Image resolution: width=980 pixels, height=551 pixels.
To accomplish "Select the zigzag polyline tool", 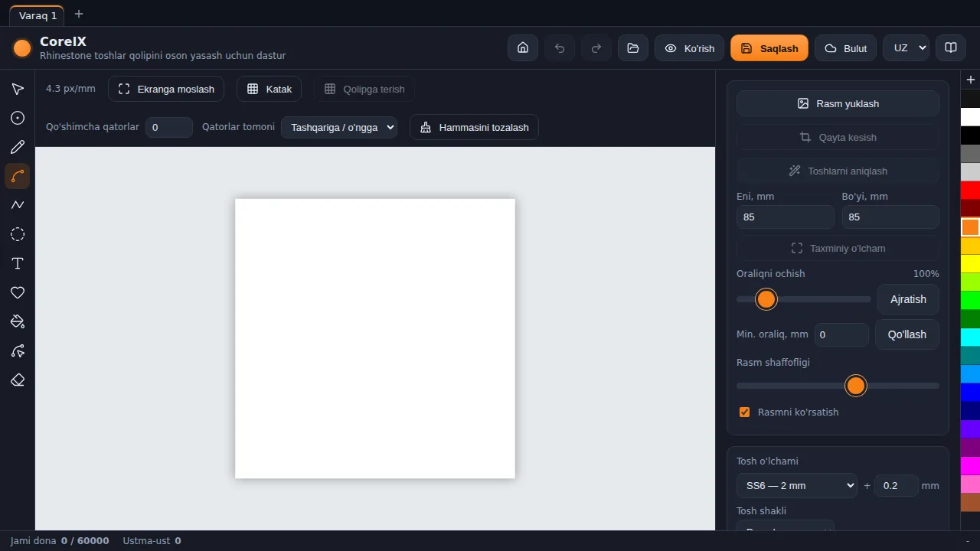I will [18, 205].
